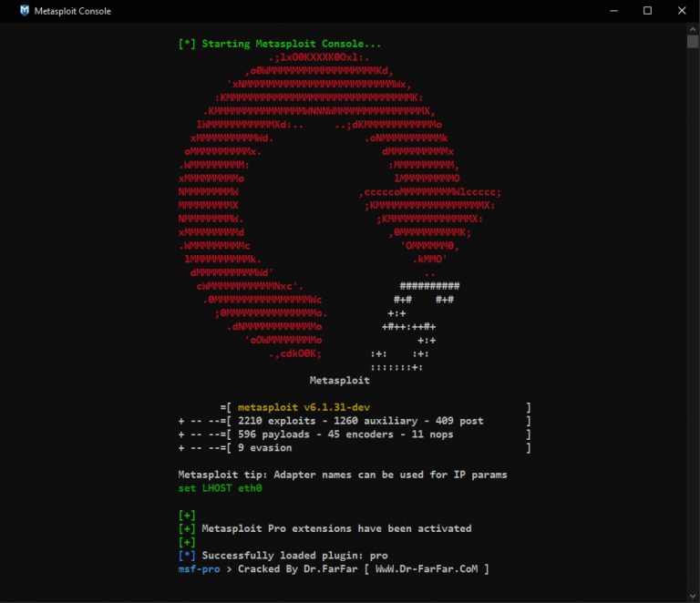Click the 'metasploit v6.1.31-dev' version text
Image resolution: width=700 pixels, height=603 pixels.
click(304, 407)
